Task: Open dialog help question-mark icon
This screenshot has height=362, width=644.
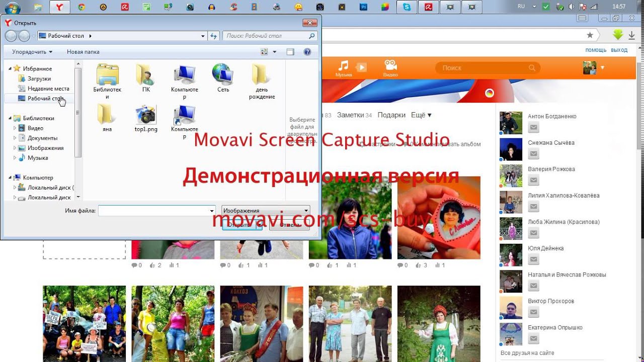Action: pyautogui.click(x=307, y=52)
